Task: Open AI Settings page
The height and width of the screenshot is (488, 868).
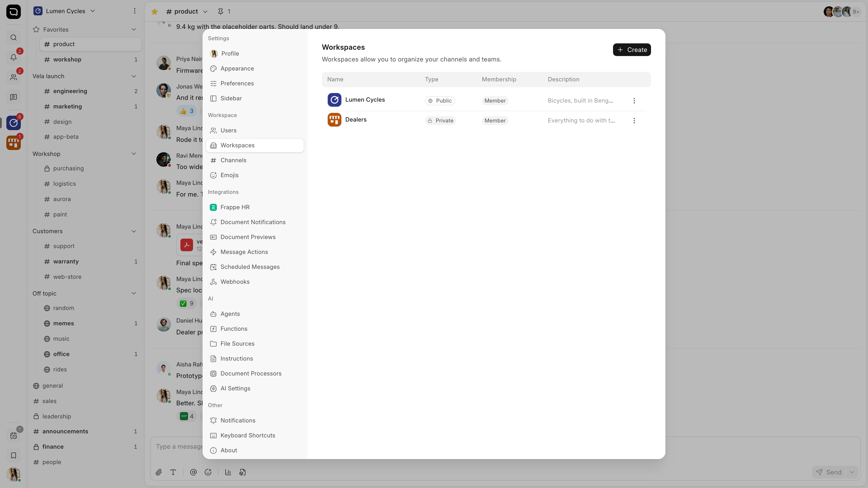Action: 255,389
